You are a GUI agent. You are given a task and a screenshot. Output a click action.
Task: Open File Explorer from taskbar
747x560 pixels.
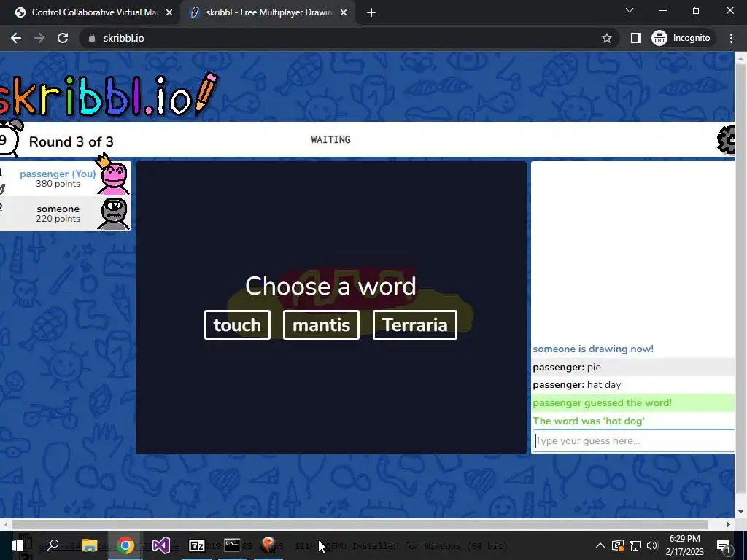point(89,545)
